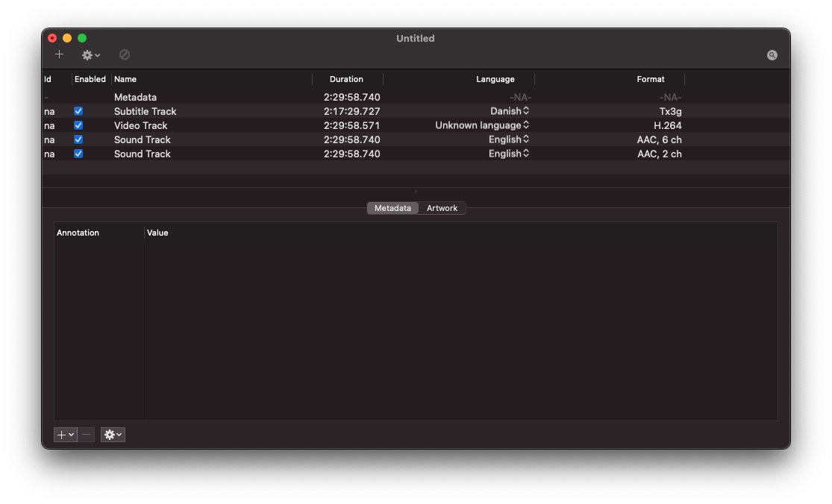Open the toolbar gear actions menu

(91, 55)
